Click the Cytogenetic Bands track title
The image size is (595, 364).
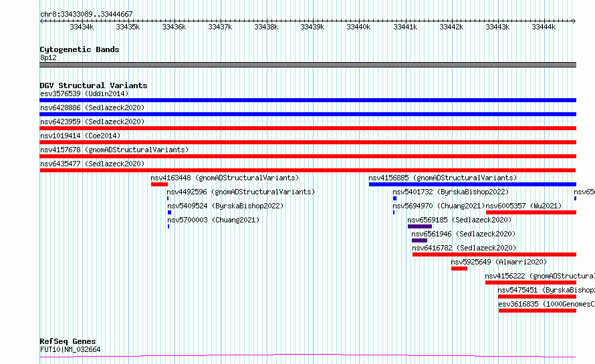tap(80, 49)
